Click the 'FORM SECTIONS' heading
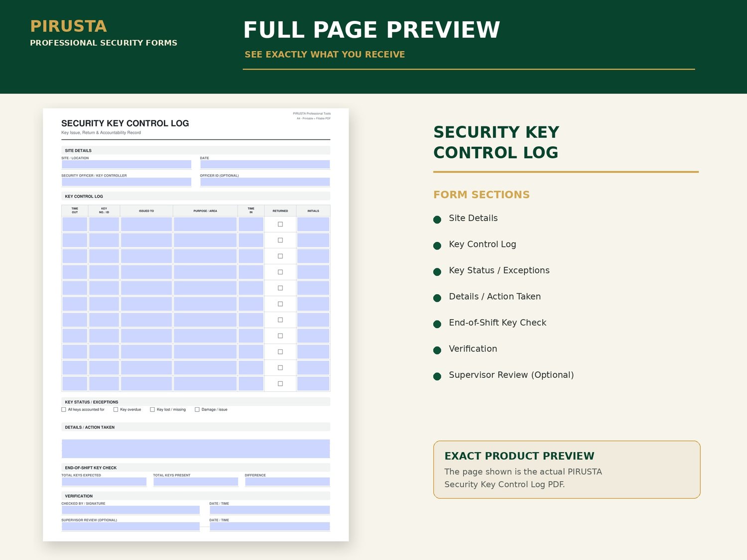 click(482, 195)
